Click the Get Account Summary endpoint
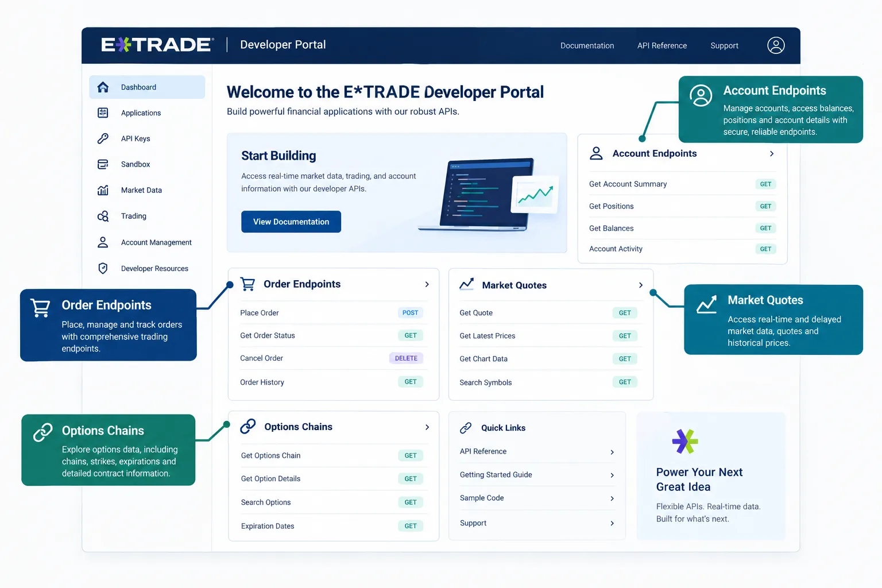 (x=682, y=184)
